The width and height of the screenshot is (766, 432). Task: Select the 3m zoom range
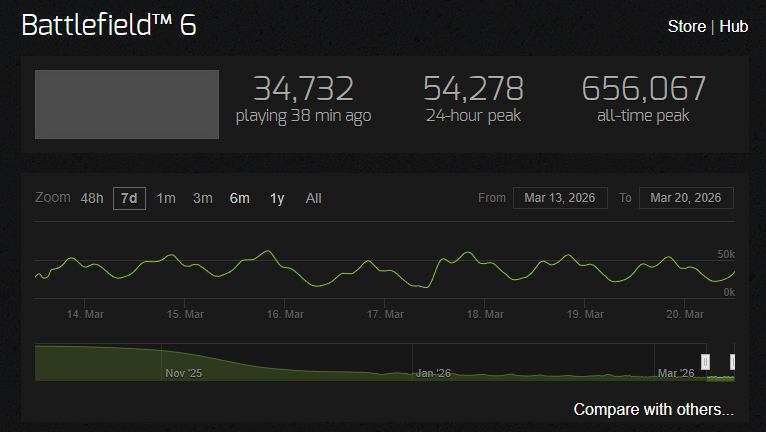203,198
